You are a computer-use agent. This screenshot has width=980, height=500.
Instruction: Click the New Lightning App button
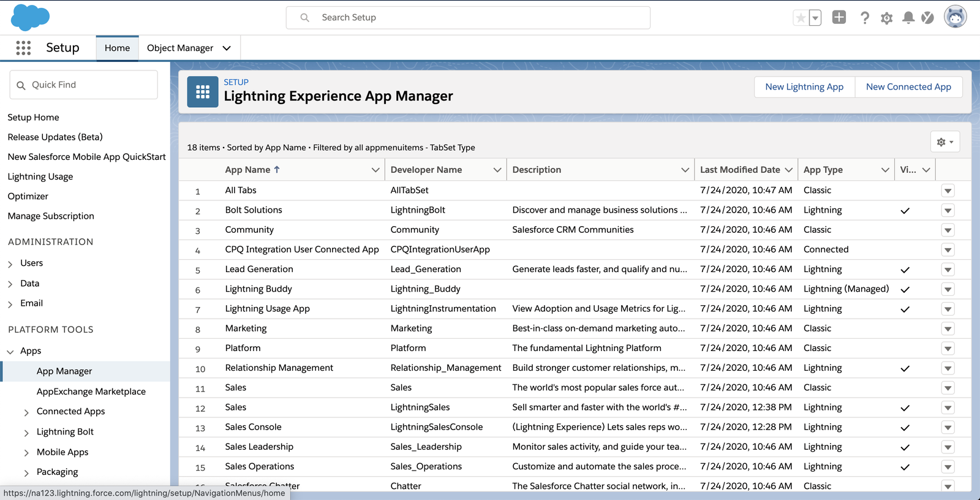[804, 87]
